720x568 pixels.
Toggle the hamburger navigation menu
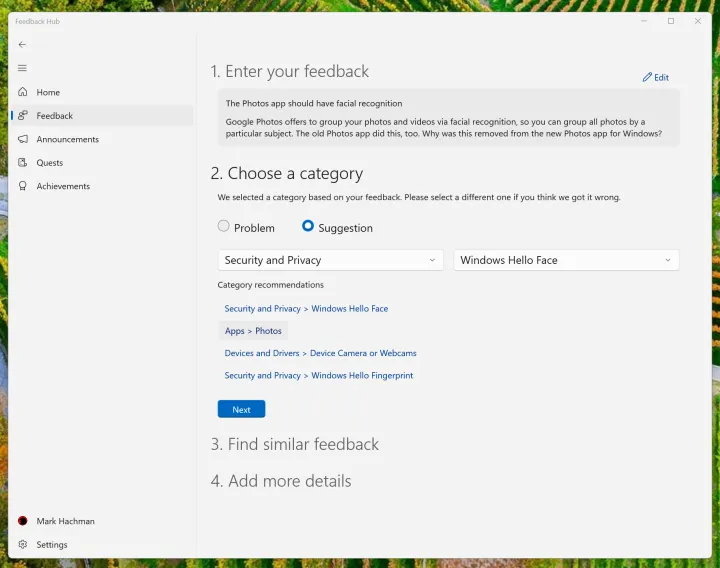point(22,68)
